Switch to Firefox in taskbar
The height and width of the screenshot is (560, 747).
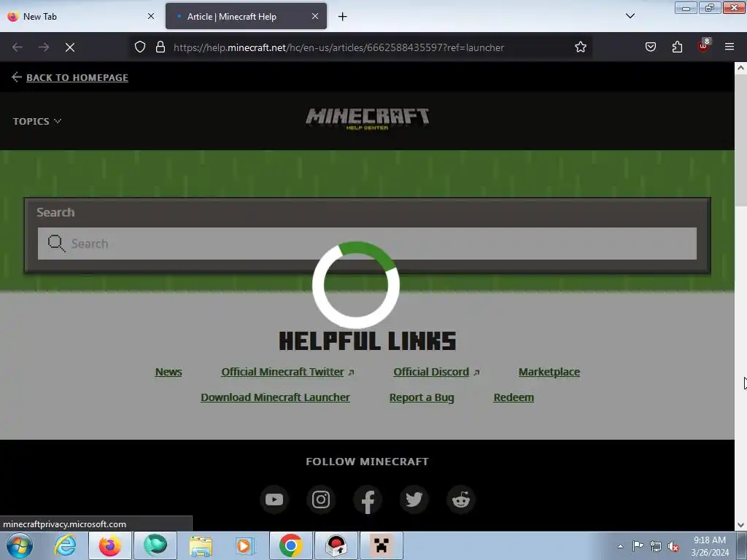(x=110, y=545)
